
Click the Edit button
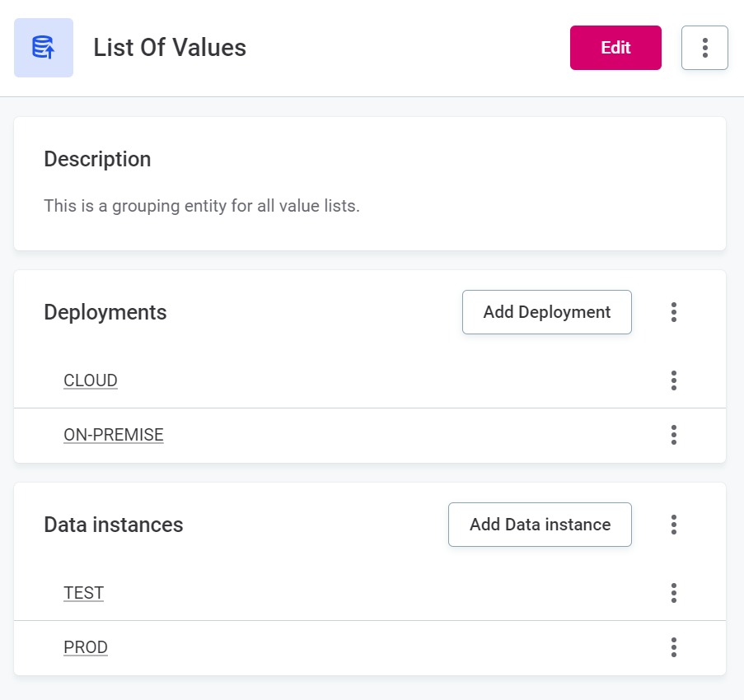pos(615,48)
